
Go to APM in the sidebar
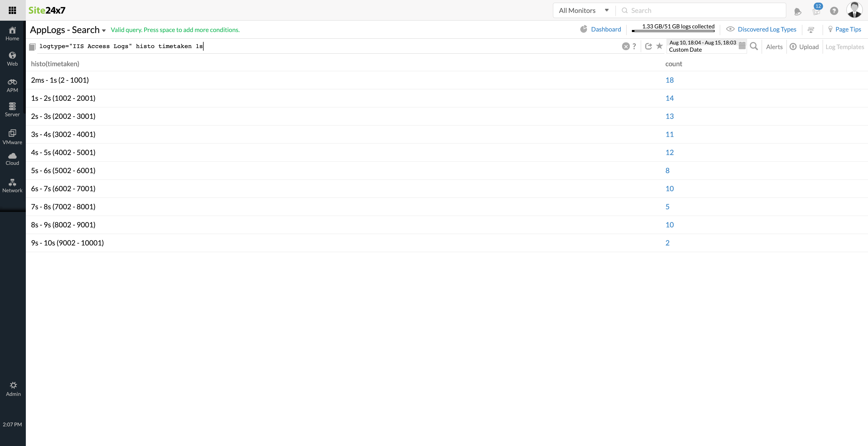tap(12, 85)
